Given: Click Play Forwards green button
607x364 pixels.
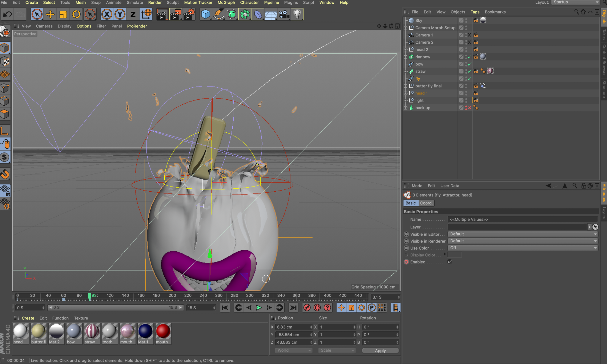Looking at the screenshot, I should click(259, 308).
